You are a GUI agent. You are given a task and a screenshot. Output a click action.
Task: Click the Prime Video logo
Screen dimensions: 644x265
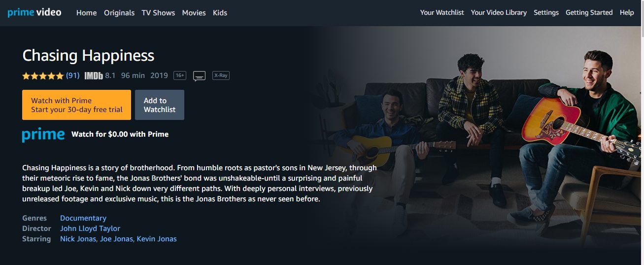[34, 12]
